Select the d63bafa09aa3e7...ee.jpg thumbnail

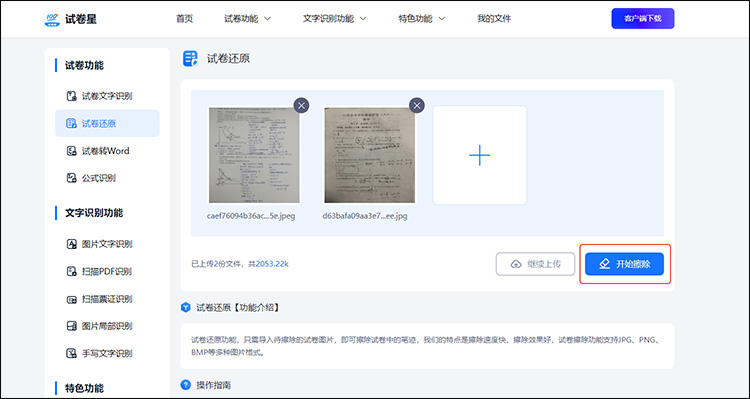click(x=370, y=155)
